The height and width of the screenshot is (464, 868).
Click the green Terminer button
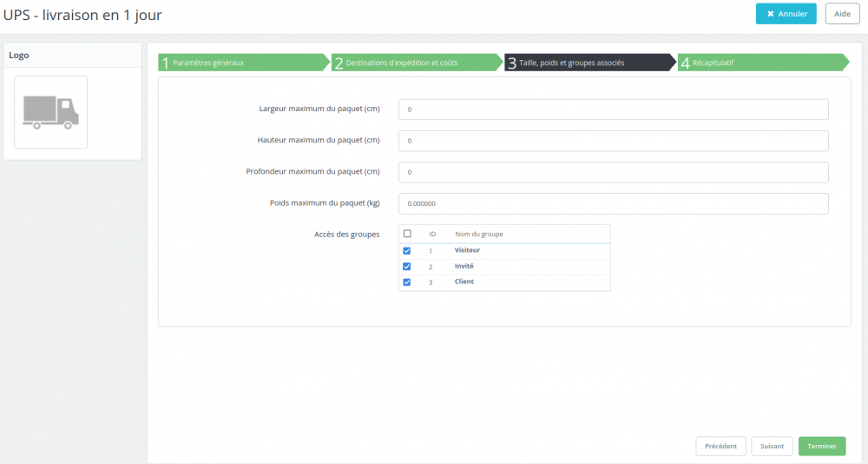tap(822, 447)
